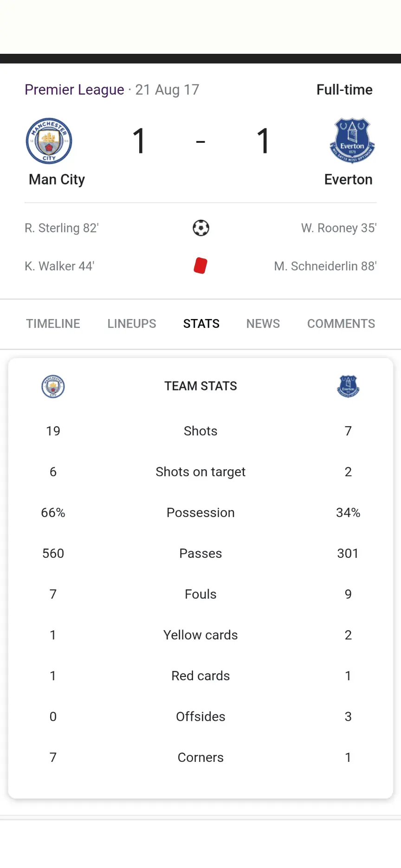Select the Stats tab

(x=201, y=324)
